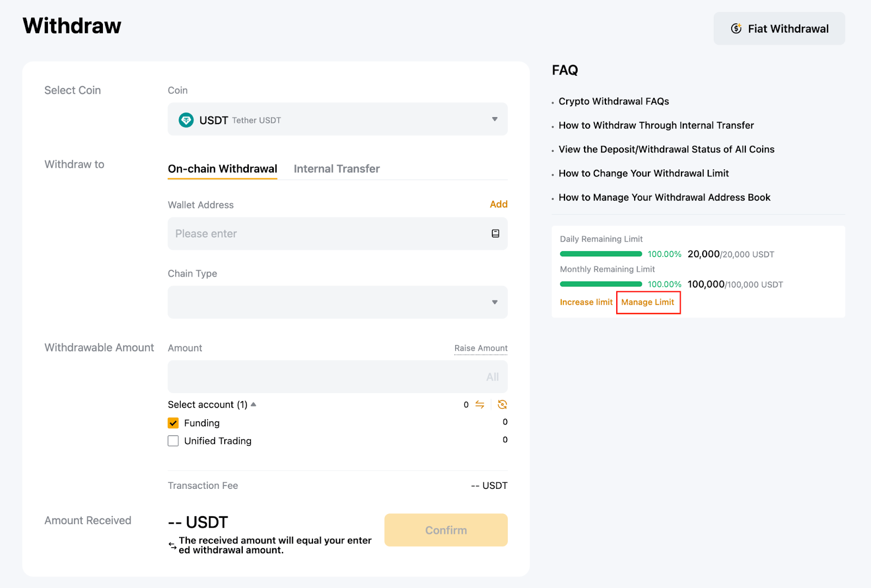The width and height of the screenshot is (871, 588).
Task: Open Crypto Withdrawal FAQs link
Action: (614, 101)
